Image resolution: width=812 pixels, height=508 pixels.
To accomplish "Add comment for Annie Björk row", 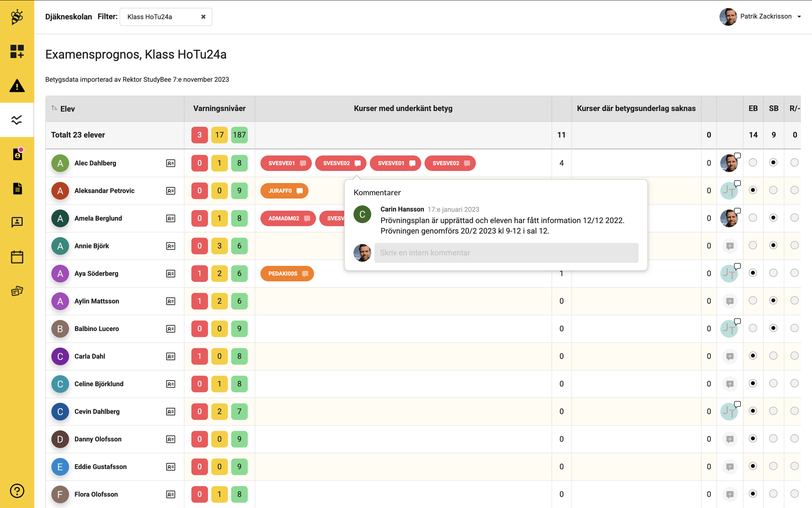I will click(730, 246).
